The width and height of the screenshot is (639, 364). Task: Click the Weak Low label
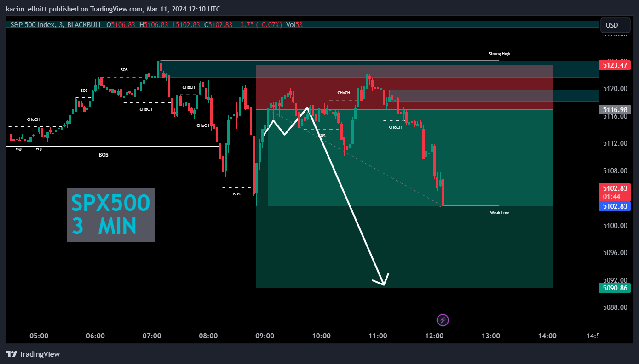pos(499,213)
